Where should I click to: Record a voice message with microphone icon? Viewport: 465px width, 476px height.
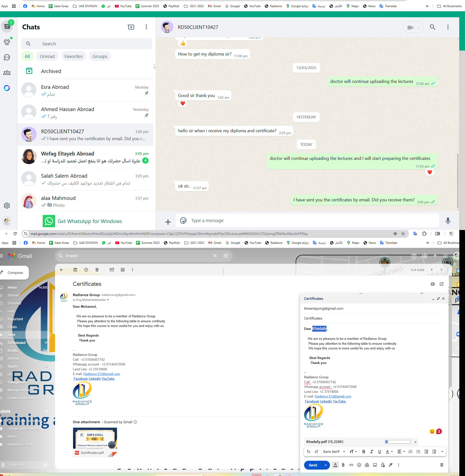(x=448, y=221)
